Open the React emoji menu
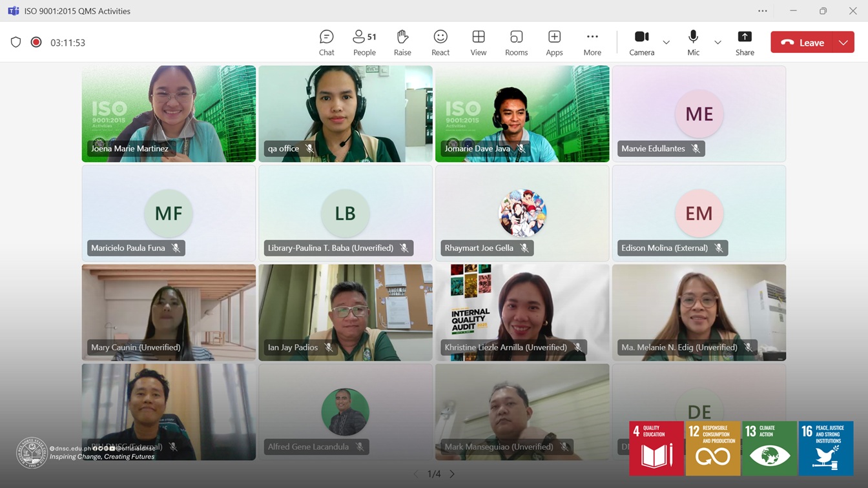Image resolution: width=868 pixels, height=488 pixels. point(440,43)
